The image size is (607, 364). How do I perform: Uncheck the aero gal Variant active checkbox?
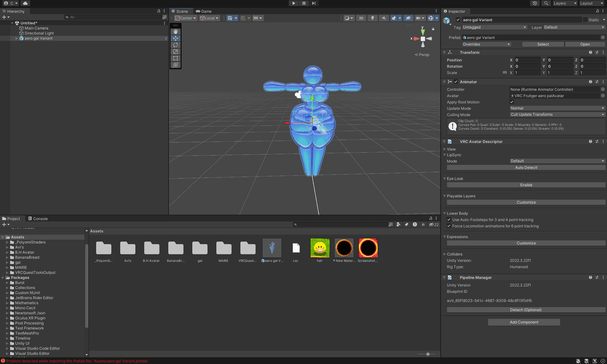point(458,20)
